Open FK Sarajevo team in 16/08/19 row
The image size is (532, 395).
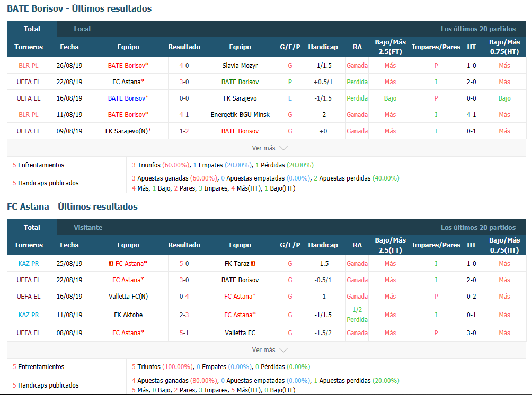point(240,98)
